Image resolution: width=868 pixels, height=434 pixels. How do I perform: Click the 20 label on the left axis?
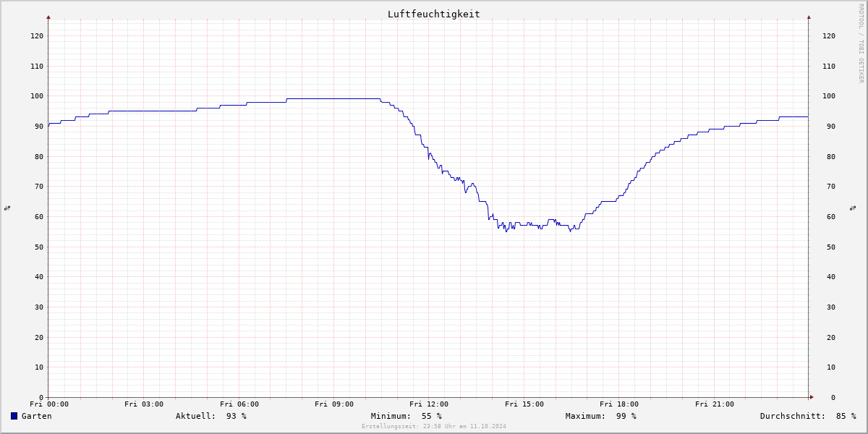pos(39,337)
